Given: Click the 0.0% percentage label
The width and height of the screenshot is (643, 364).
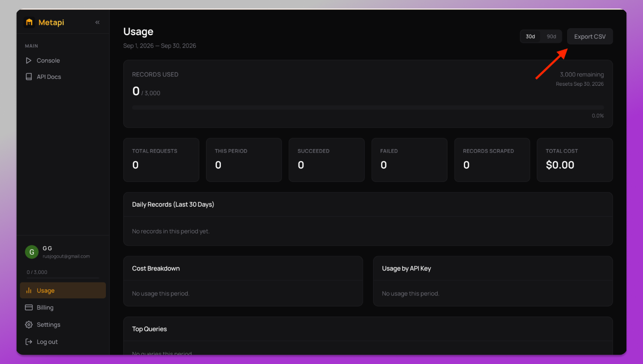Looking at the screenshot, I should tap(598, 116).
